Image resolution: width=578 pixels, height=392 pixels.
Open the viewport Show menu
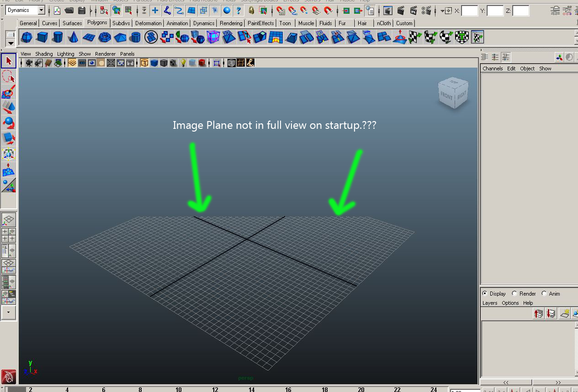click(85, 53)
